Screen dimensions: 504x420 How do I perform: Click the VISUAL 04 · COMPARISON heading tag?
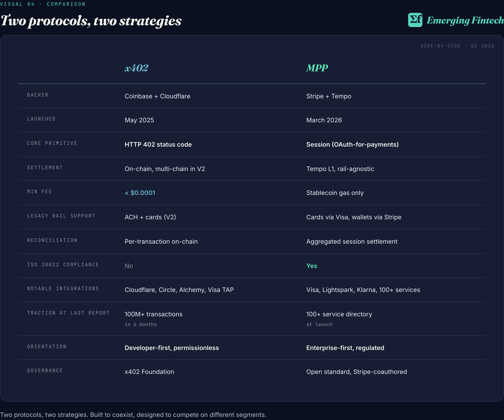43,4
